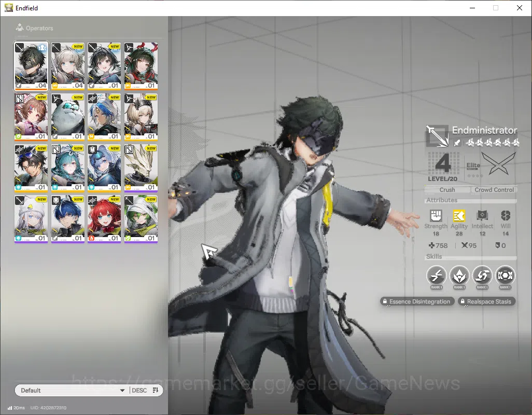532x415 pixels.
Task: Open the fourth skill icon
Action: click(x=505, y=275)
